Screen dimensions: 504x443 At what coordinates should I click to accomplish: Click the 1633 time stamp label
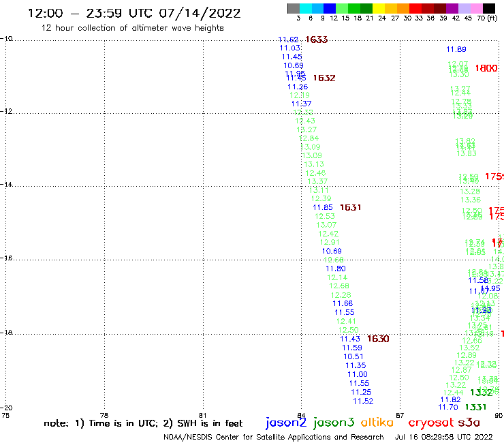click(316, 40)
